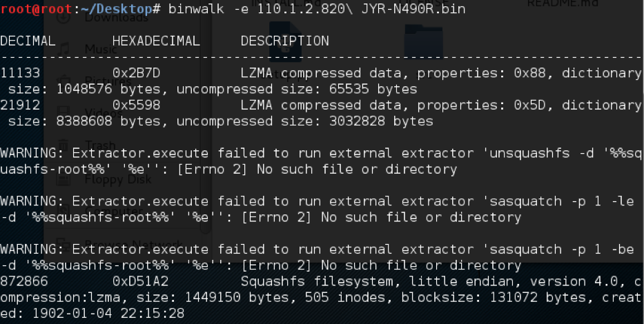Click the music note icon in sidebar
The width and height of the screenshot is (644, 324).
click(63, 49)
